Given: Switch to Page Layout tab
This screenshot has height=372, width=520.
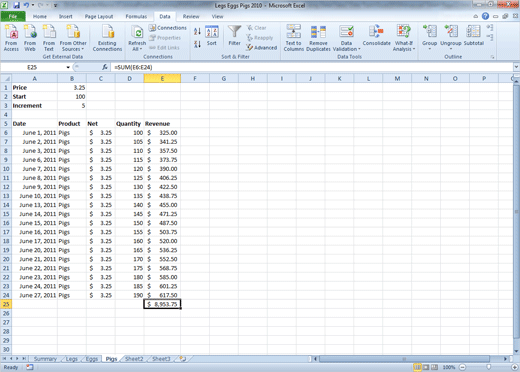Looking at the screenshot, I should coord(99,16).
